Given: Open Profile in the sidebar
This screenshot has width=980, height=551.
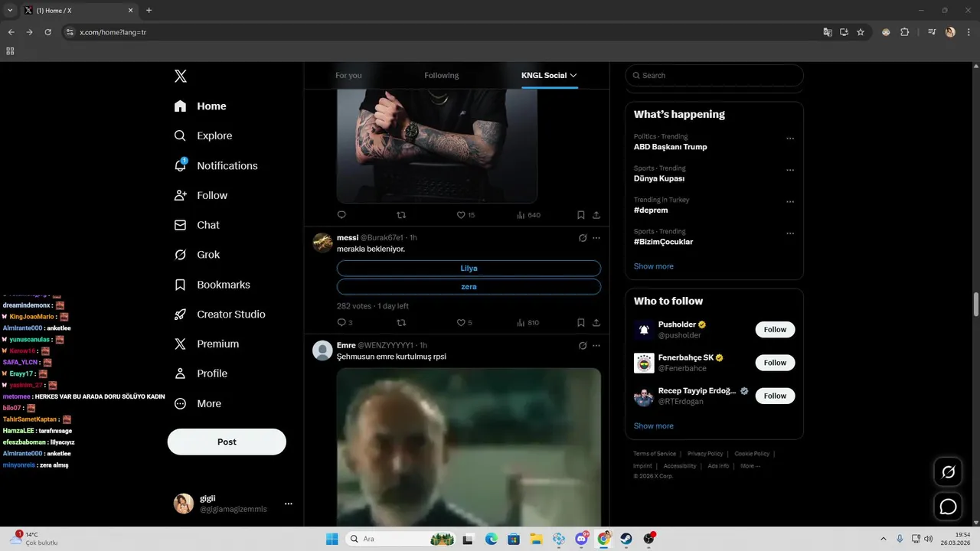Looking at the screenshot, I should [201, 373].
